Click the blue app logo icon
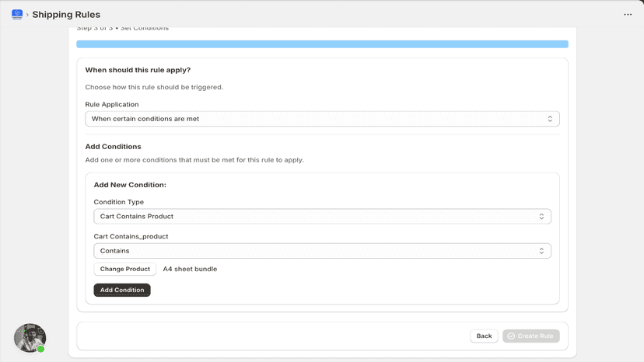The width and height of the screenshot is (644, 362). tap(17, 14)
